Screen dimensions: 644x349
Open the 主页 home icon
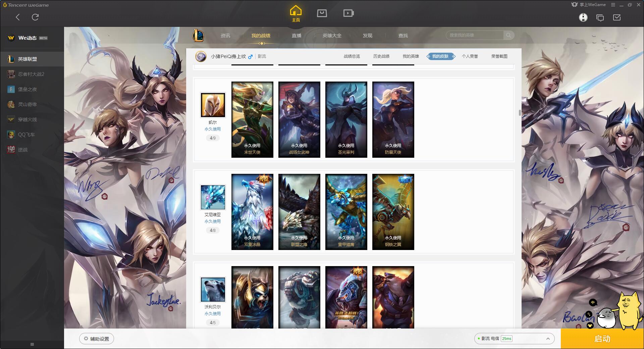296,14
